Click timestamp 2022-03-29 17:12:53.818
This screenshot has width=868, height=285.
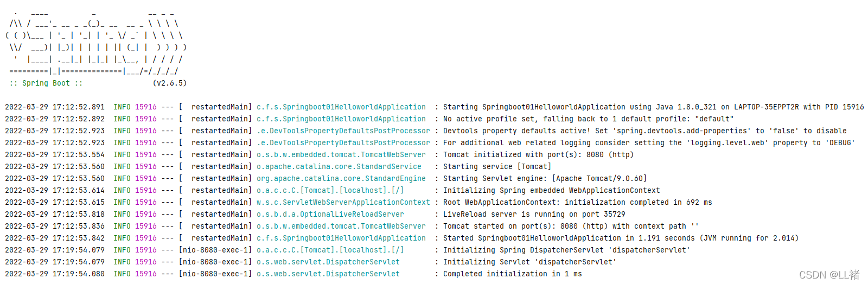click(x=55, y=215)
